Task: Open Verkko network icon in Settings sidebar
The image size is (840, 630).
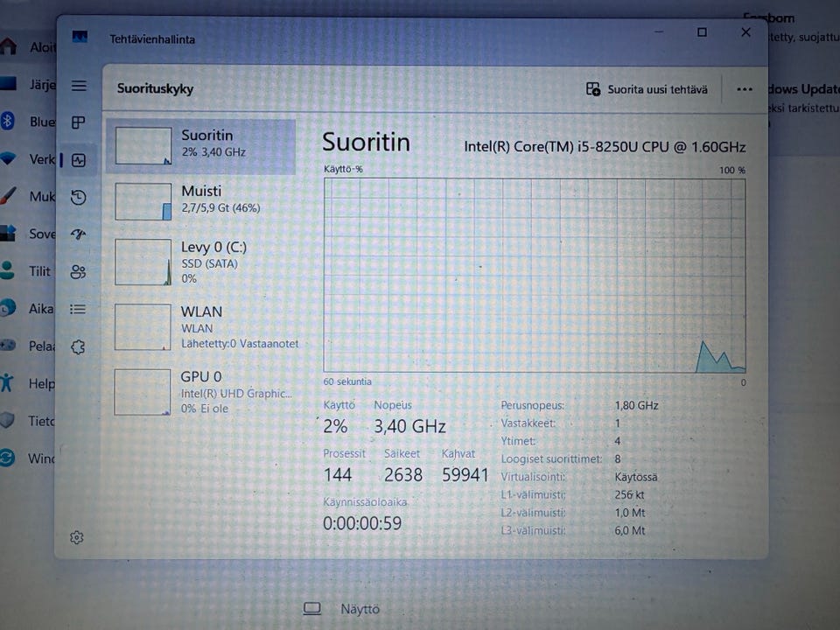Action: 8,158
